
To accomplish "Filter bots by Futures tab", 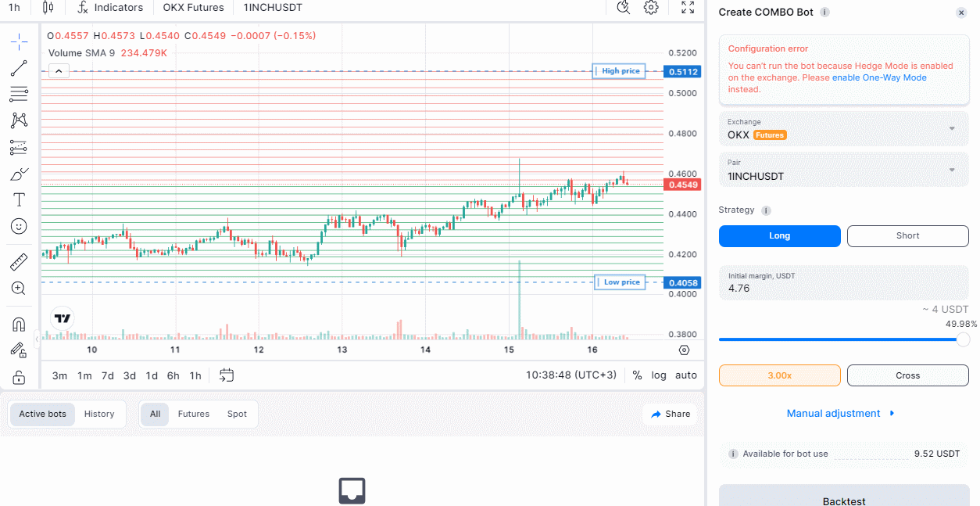I will (x=193, y=414).
